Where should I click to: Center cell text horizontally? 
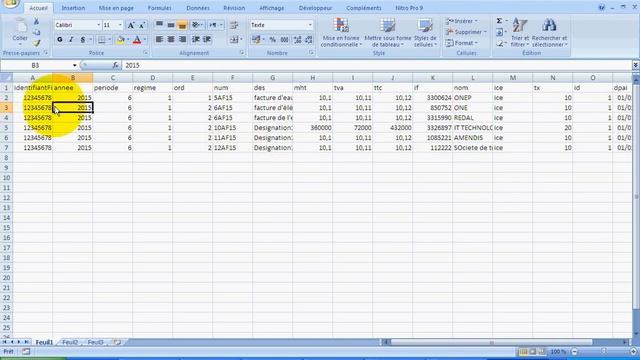tap(171, 39)
